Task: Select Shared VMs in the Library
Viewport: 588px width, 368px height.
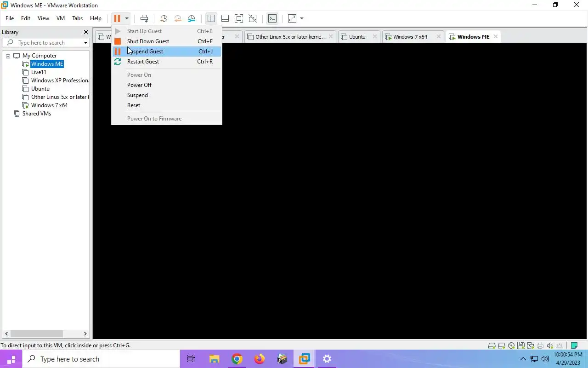Action: click(37, 114)
